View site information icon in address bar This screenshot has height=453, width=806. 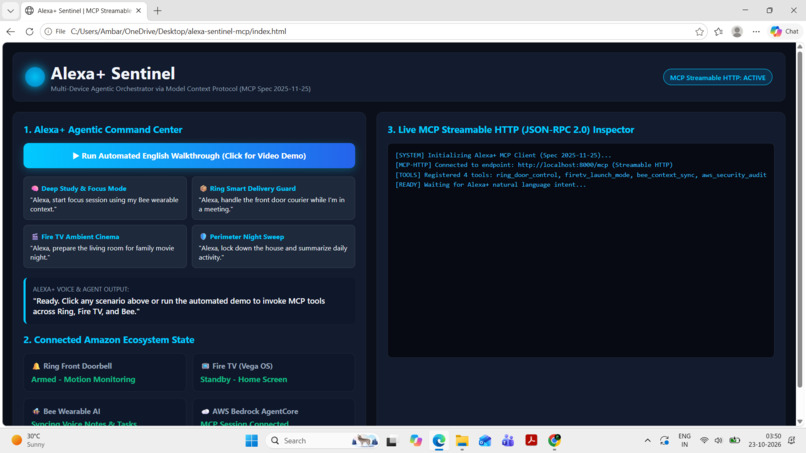pyautogui.click(x=48, y=31)
